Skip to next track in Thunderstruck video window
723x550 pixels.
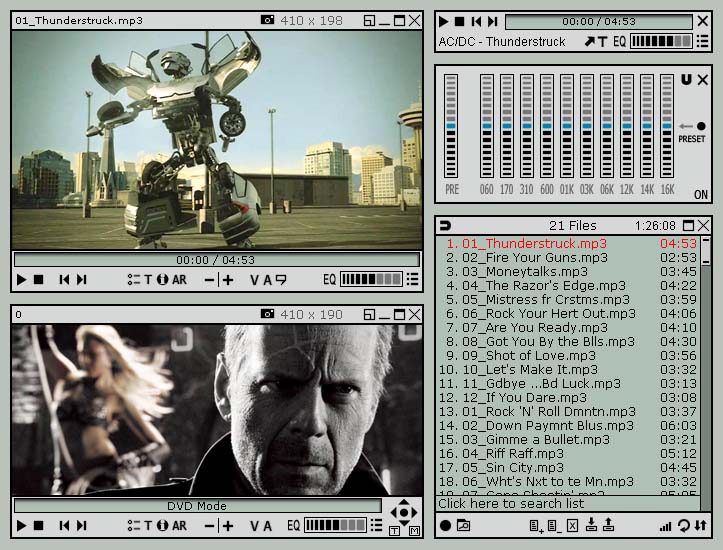82,279
